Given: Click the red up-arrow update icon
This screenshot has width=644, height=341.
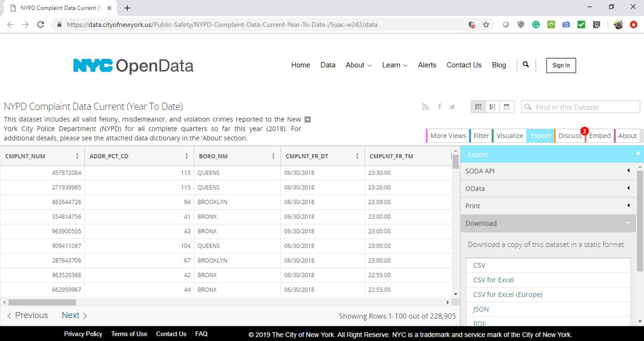Looking at the screenshot, I should (633, 25).
